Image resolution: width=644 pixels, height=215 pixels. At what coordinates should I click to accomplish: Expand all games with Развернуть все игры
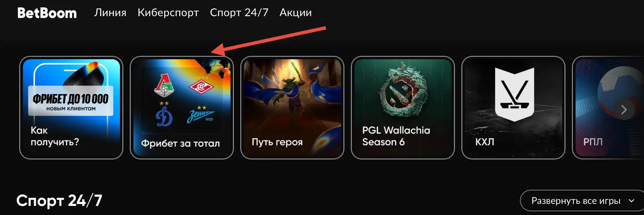click(582, 201)
